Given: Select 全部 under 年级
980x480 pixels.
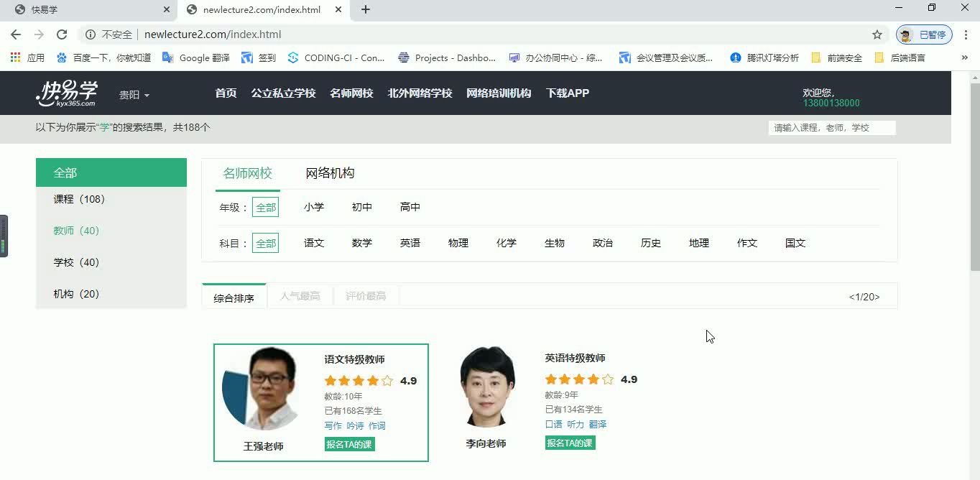Looking at the screenshot, I should pyautogui.click(x=266, y=207).
